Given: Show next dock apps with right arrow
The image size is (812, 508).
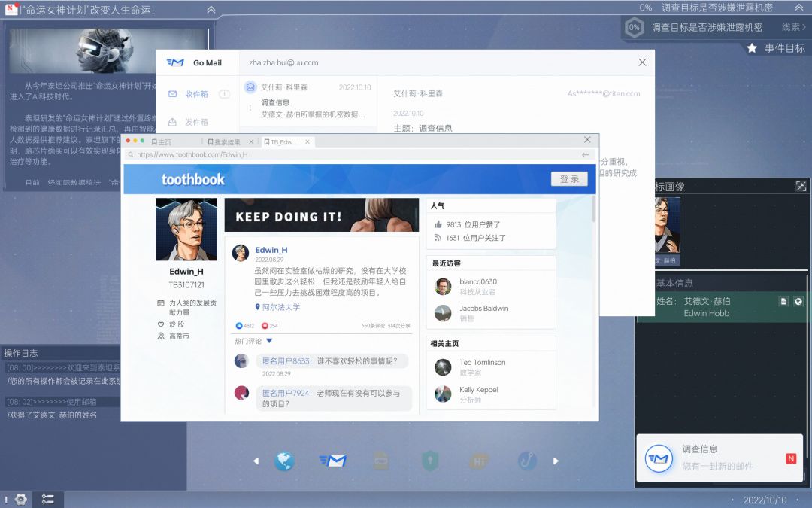Looking at the screenshot, I should (556, 461).
